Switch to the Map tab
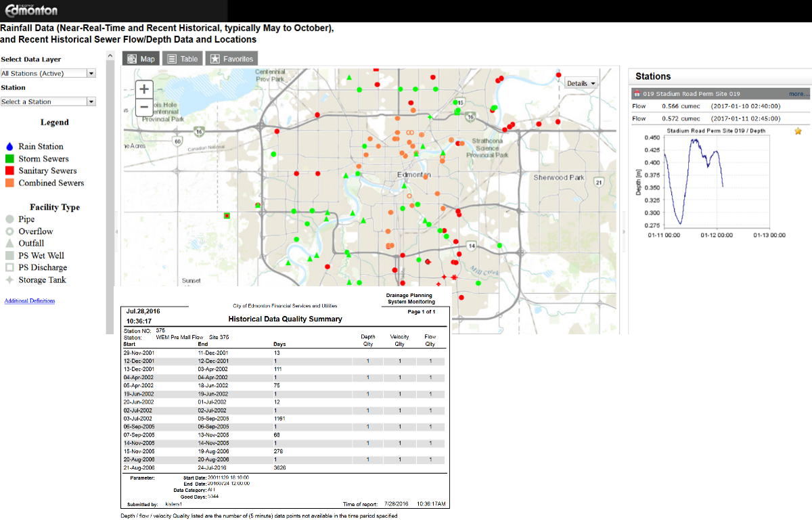The width and height of the screenshot is (812, 521). click(x=141, y=59)
